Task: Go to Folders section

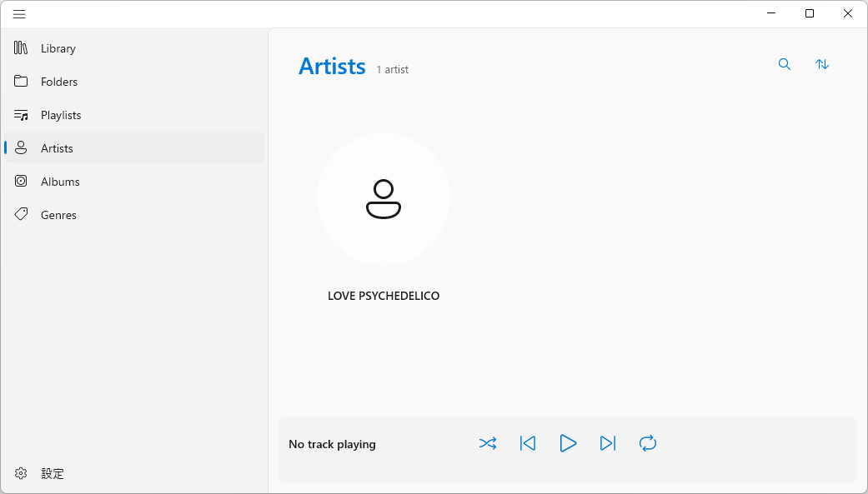Action: pos(58,82)
